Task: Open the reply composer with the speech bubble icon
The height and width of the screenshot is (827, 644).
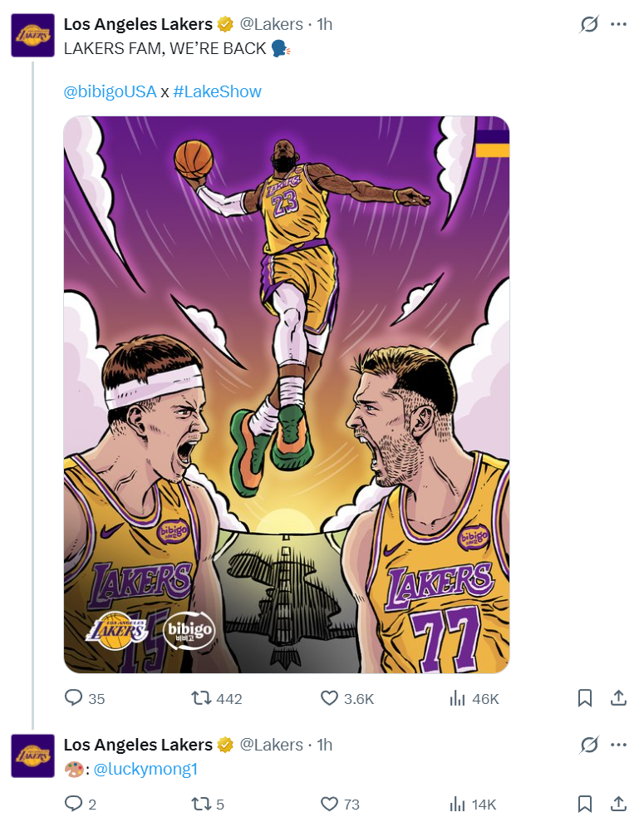Action: (73, 699)
